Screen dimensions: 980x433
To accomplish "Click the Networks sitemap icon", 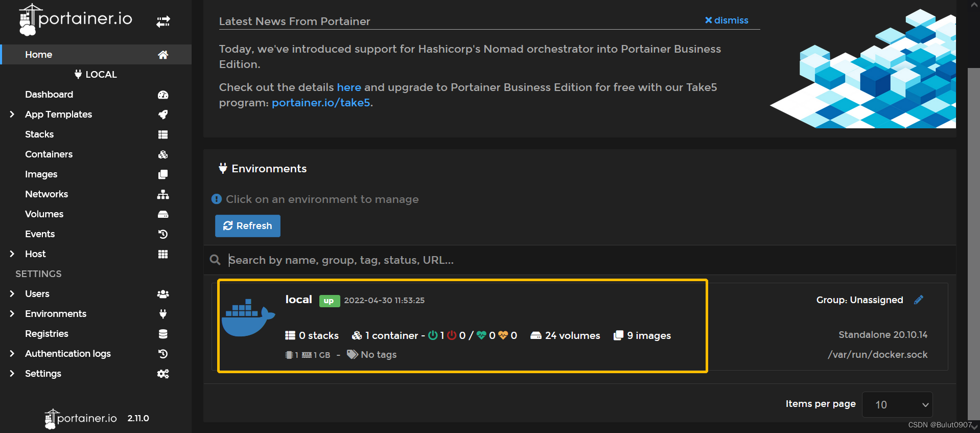I will [x=163, y=194].
